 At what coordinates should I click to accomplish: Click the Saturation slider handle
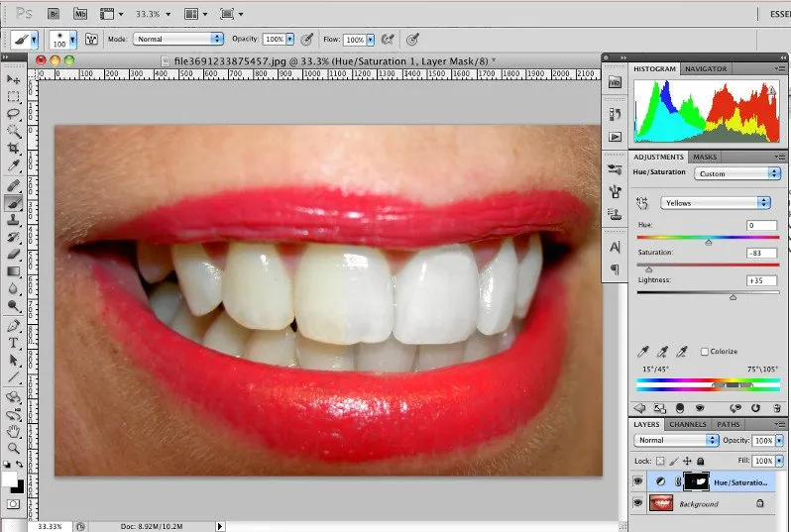(x=649, y=268)
